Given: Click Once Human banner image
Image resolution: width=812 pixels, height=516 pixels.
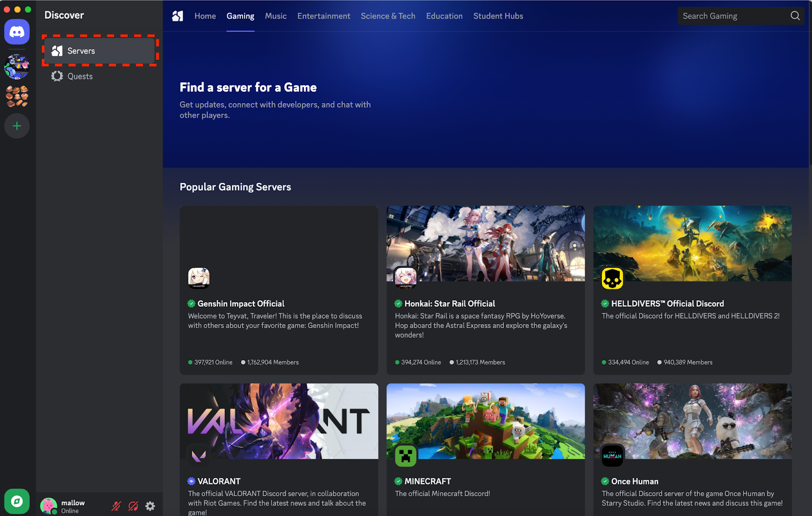Looking at the screenshot, I should (x=692, y=421).
